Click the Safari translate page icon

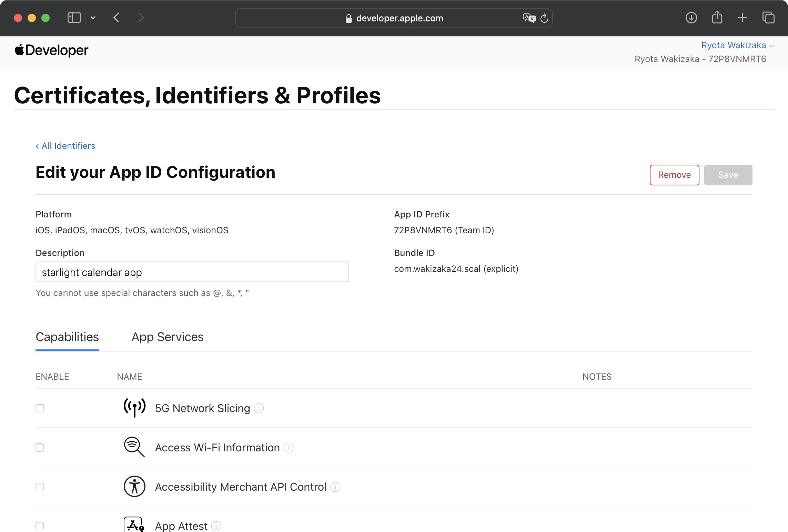(x=529, y=18)
